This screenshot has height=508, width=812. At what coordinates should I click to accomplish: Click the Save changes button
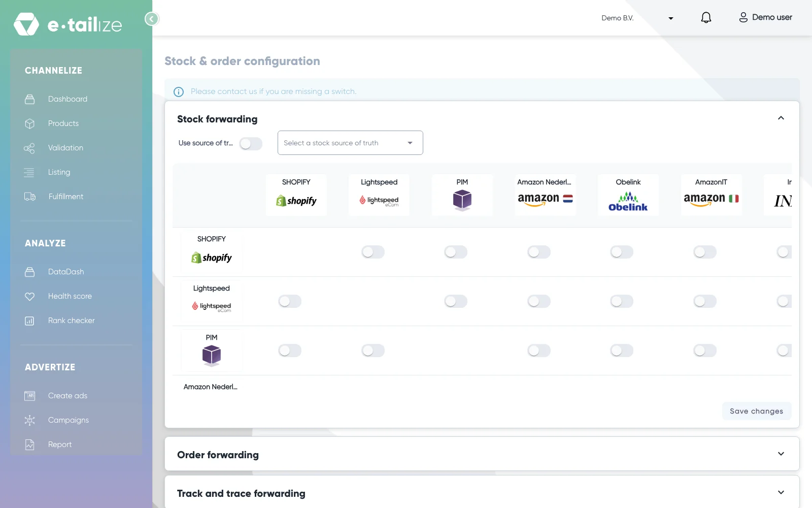coord(757,411)
